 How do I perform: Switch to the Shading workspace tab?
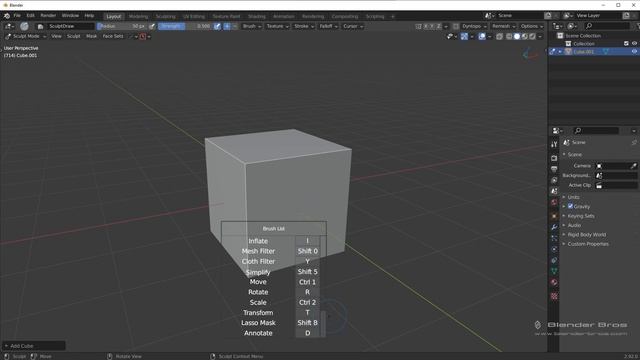[257, 16]
